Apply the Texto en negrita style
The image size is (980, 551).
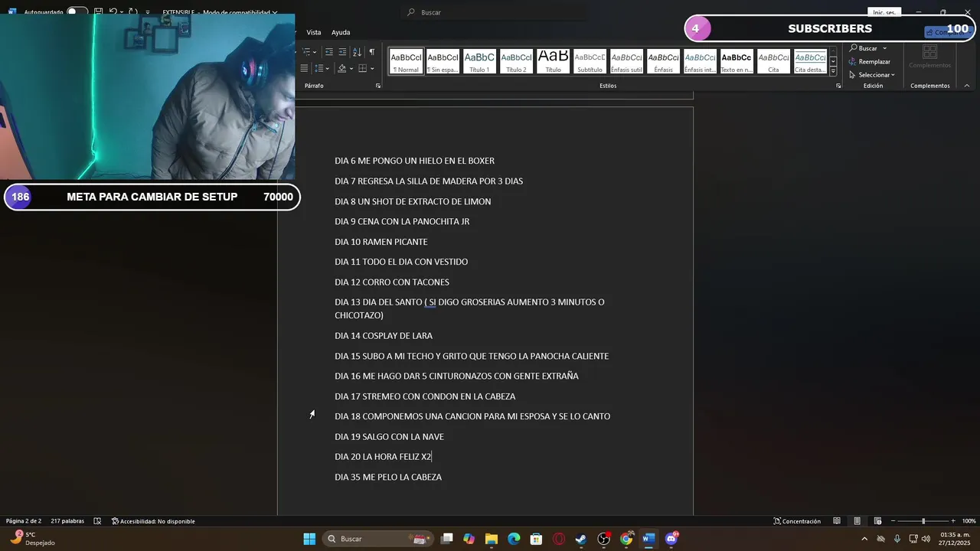[x=737, y=61]
